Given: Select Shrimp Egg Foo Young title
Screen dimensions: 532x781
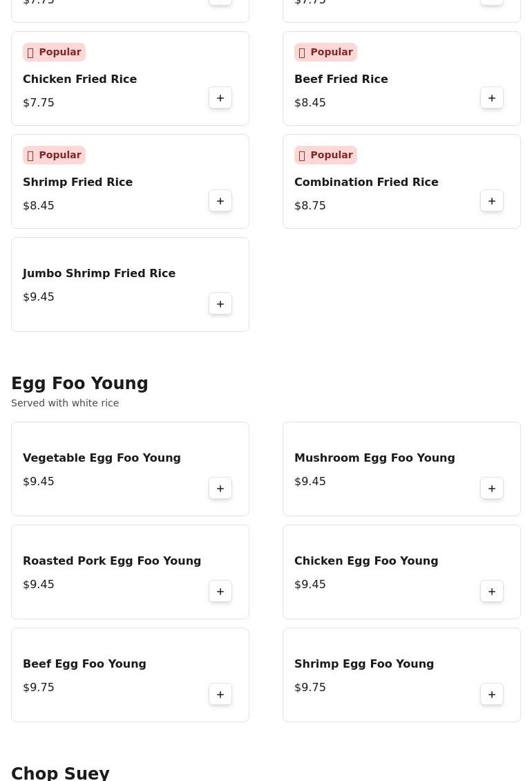Looking at the screenshot, I should pyautogui.click(x=364, y=664).
